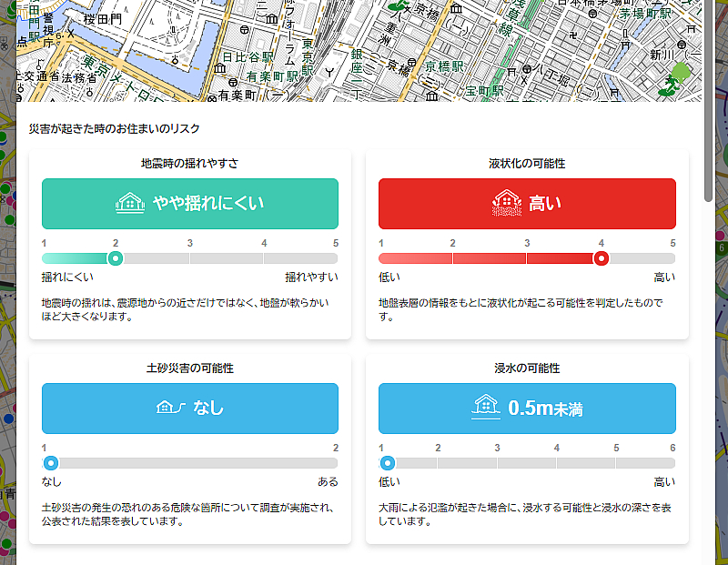Click the landslide risk slider handle
Image resolution: width=728 pixels, height=565 pixels.
click(x=51, y=463)
